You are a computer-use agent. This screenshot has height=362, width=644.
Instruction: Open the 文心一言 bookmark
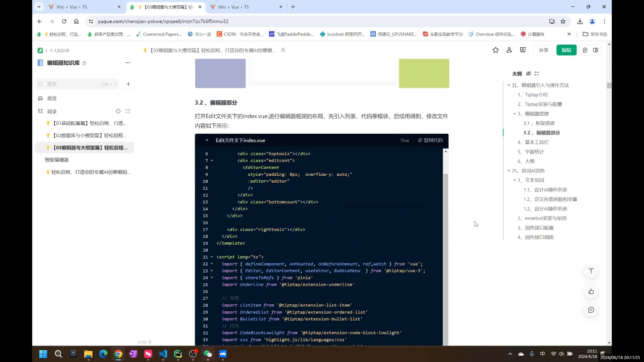(x=200, y=34)
